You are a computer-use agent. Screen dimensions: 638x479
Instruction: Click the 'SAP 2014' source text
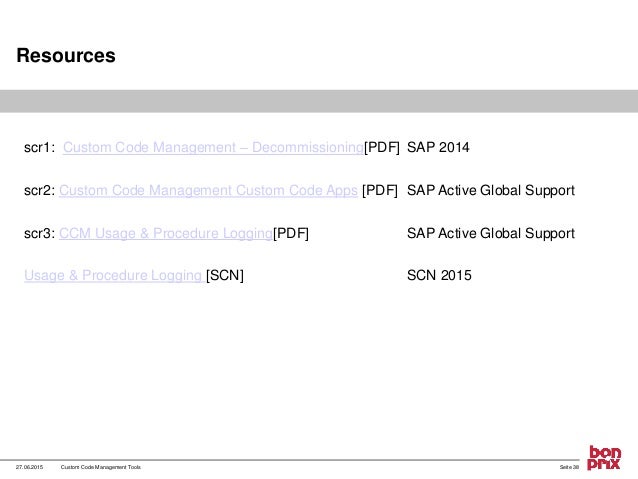[x=438, y=147]
